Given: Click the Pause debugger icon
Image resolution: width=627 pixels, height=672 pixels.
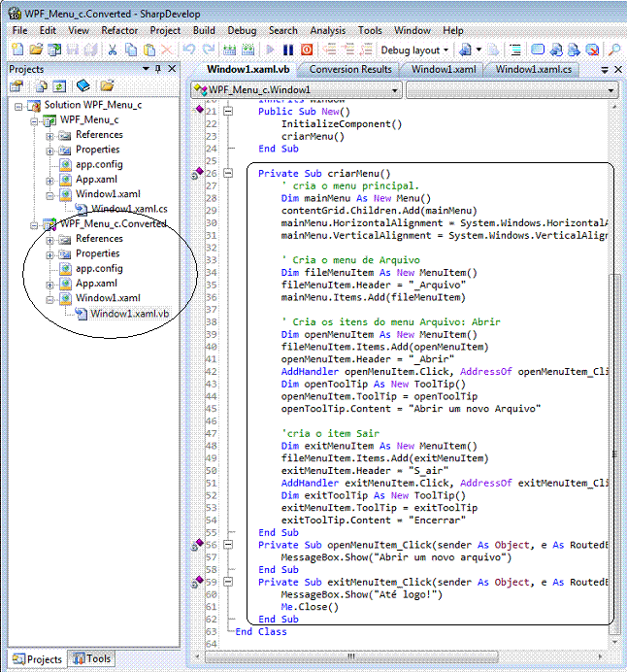Looking at the screenshot, I should 288,50.
